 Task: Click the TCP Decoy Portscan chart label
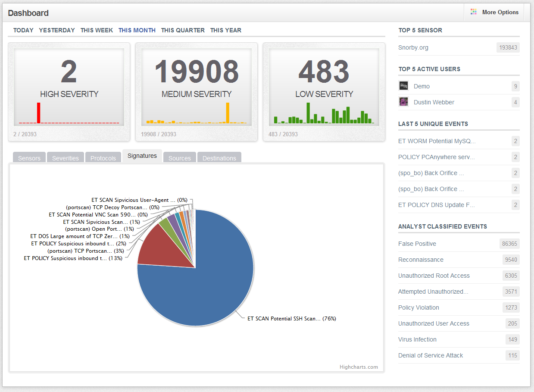click(x=112, y=207)
